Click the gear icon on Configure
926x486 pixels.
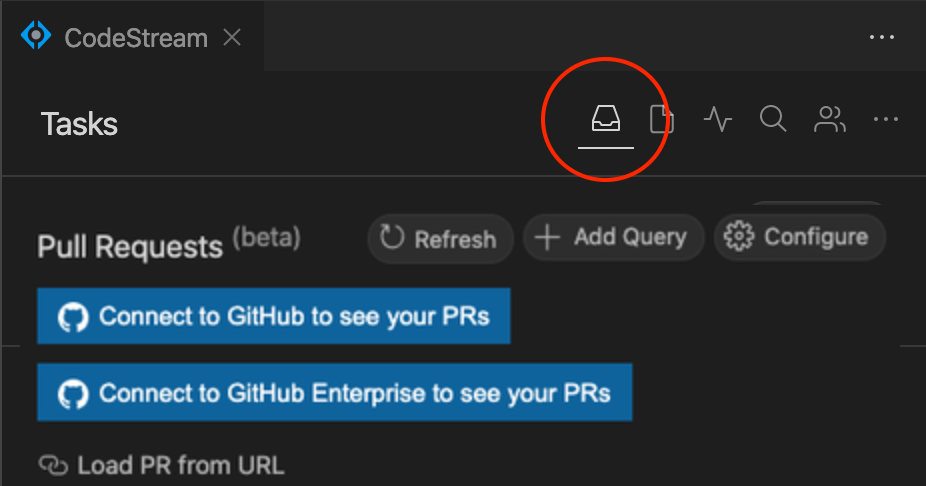coord(738,237)
